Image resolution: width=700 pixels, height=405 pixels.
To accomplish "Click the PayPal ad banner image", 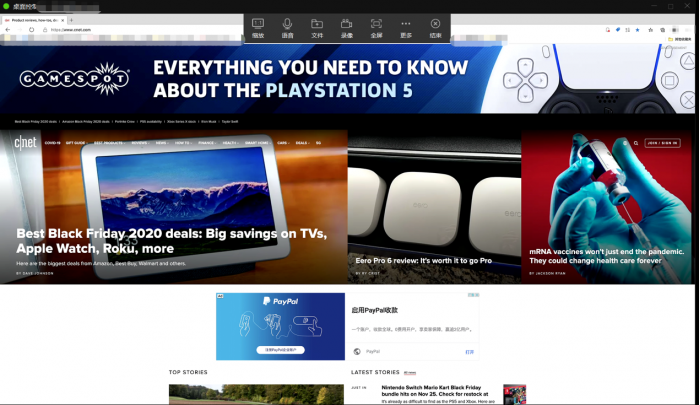I will 280,326.
